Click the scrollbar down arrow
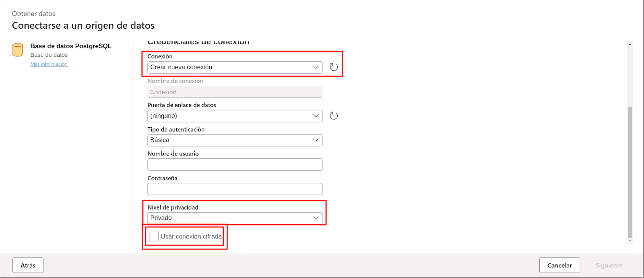This screenshot has height=278, width=644. 630,241
